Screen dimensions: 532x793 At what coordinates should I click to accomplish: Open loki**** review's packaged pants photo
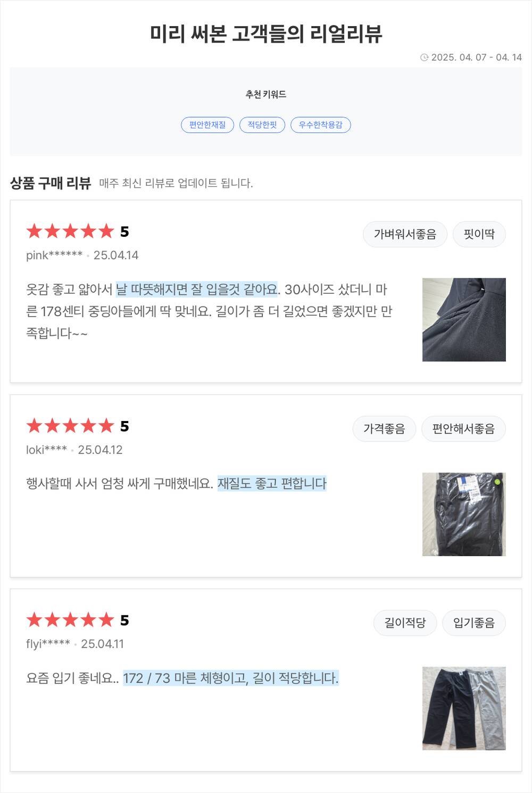pos(464,514)
